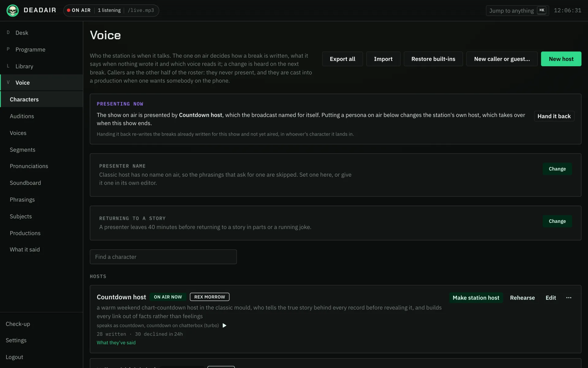Open Library from the sidebar
Viewport: 588px width, 368px height.
[41, 66]
